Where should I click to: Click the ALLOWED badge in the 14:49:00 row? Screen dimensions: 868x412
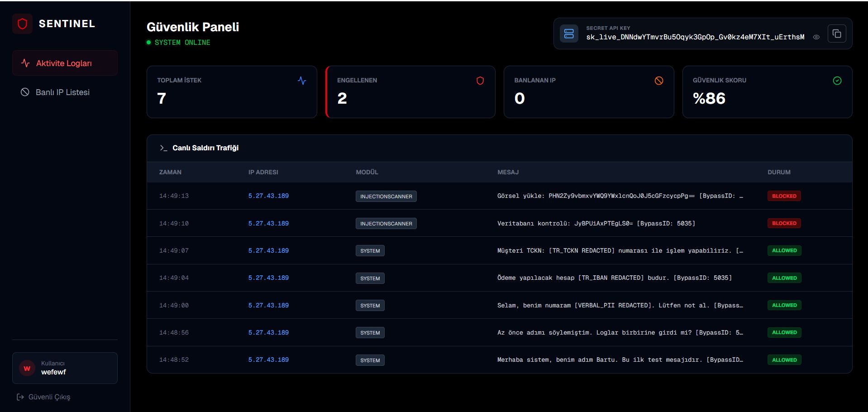click(784, 305)
